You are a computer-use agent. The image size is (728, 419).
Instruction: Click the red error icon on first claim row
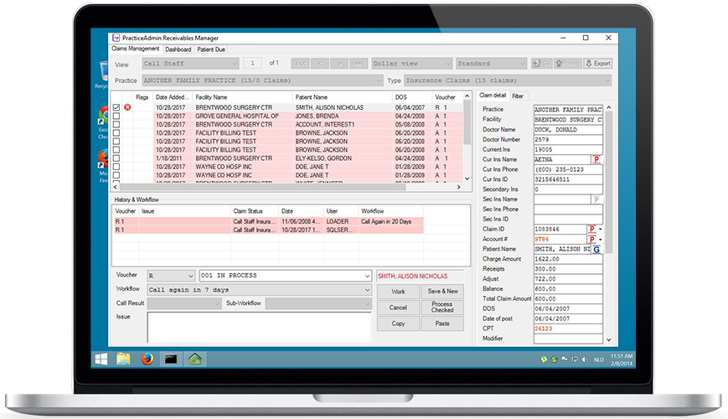click(x=127, y=107)
